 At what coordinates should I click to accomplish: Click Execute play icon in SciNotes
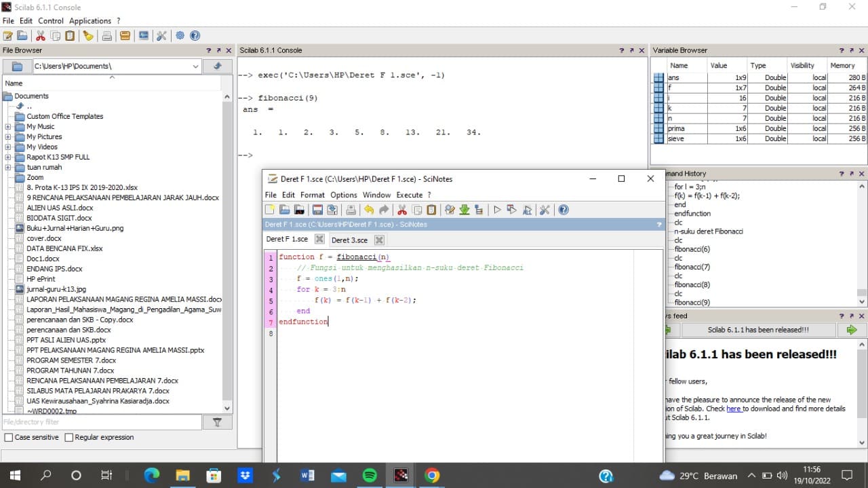click(x=497, y=210)
